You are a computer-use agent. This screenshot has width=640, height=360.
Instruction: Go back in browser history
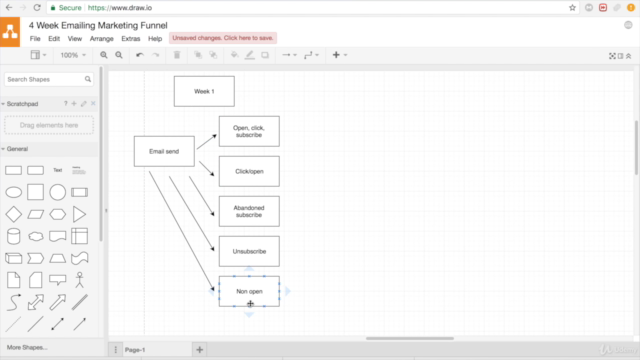(x=9, y=8)
